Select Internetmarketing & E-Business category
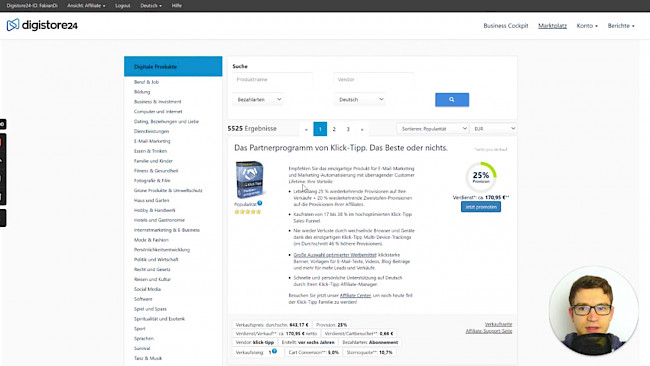The width and height of the screenshot is (650, 366). (167, 230)
